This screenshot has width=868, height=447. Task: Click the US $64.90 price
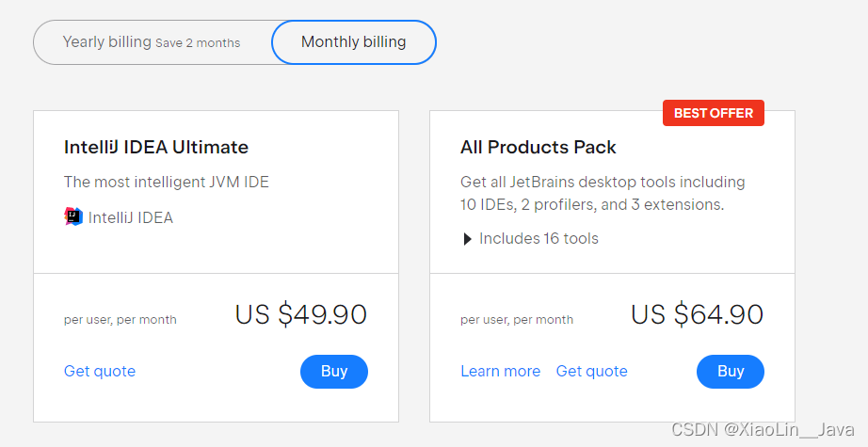(697, 314)
